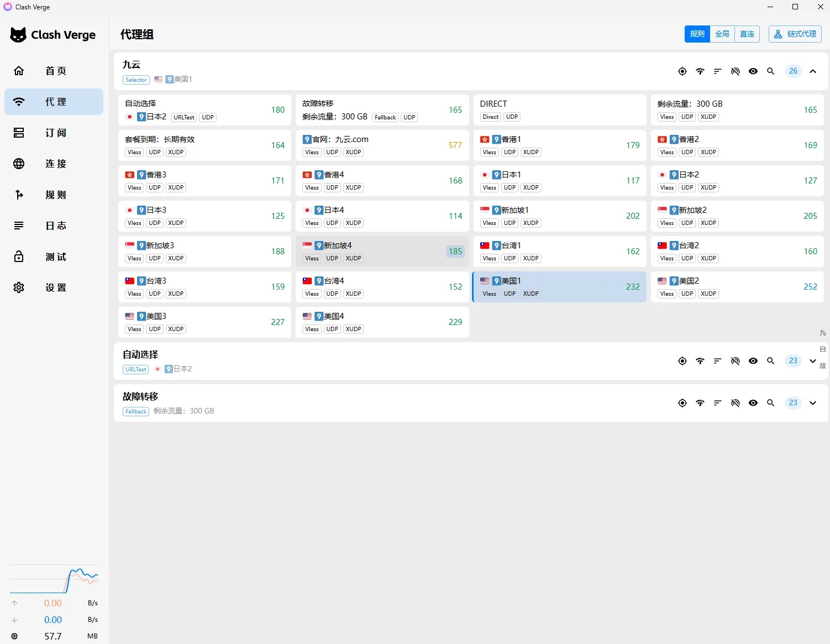Image resolution: width=830 pixels, height=644 pixels.
Task: Expand the 自动选择 proxy group
Action: (x=813, y=361)
